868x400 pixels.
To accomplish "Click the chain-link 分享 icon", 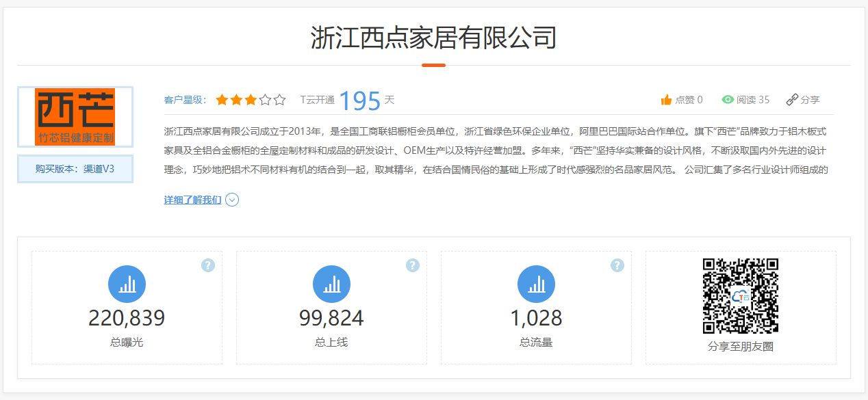I will click(x=792, y=100).
